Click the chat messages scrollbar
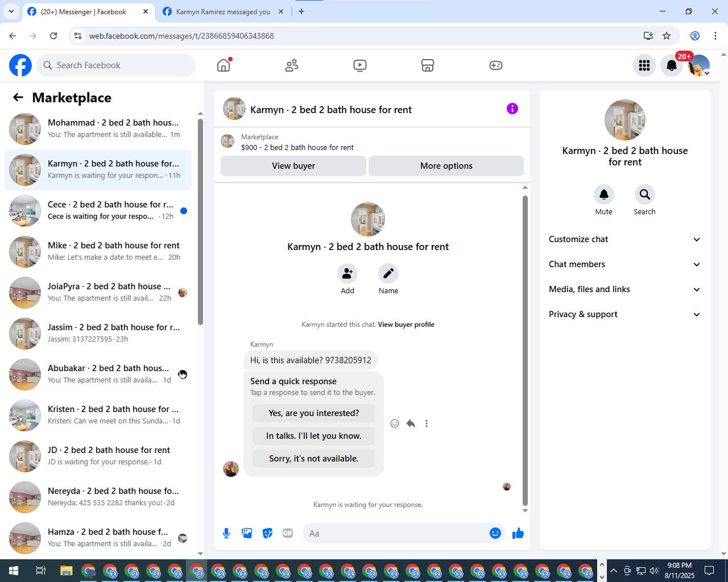Viewport: 728px width, 582px height. pyautogui.click(x=525, y=350)
